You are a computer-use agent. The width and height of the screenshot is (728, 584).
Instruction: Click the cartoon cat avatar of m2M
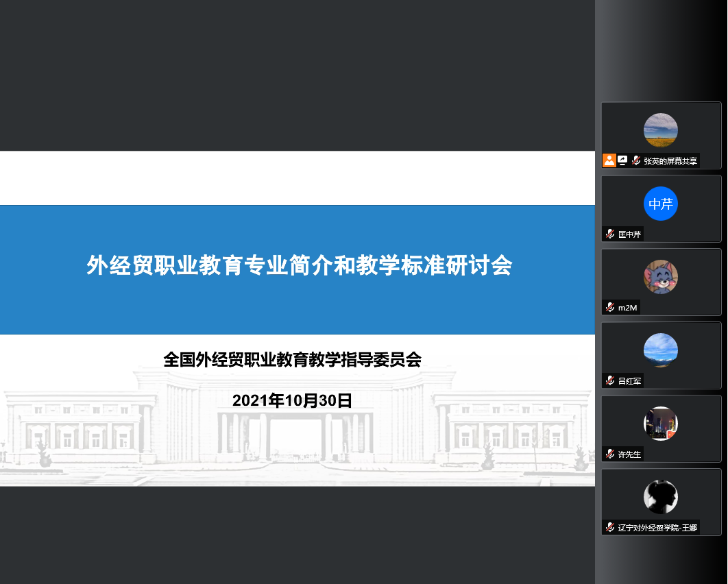point(660,277)
